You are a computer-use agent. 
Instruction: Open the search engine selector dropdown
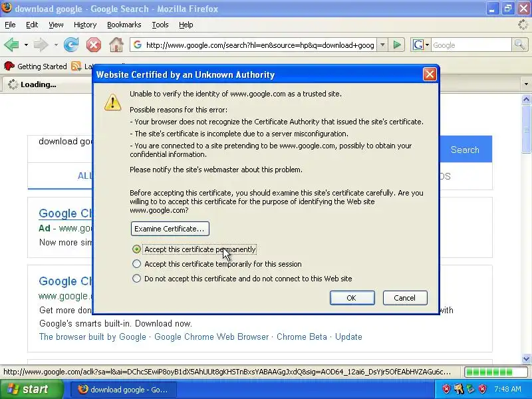427,45
